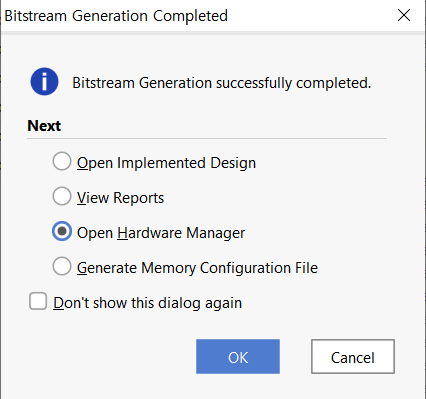Viewport: 426px width, 399px height.
Task: Click the separator line under the Next heading
Action: tap(207, 138)
